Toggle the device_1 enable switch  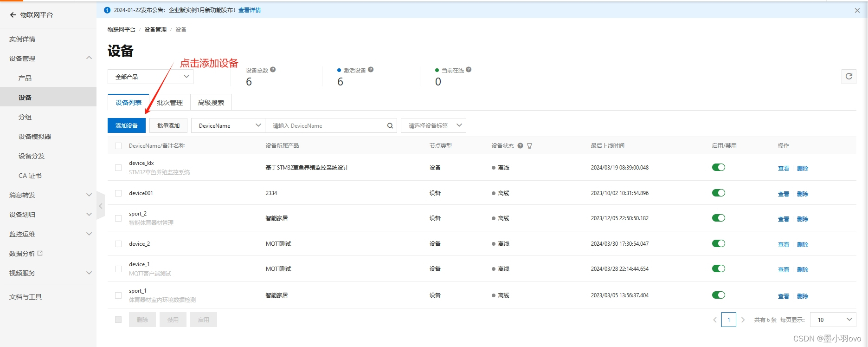(x=719, y=268)
